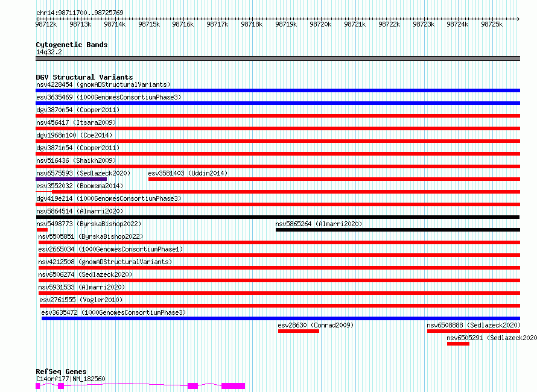Click the right arrowhead of the ruler
This screenshot has width=537, height=392.
[x=518, y=19]
